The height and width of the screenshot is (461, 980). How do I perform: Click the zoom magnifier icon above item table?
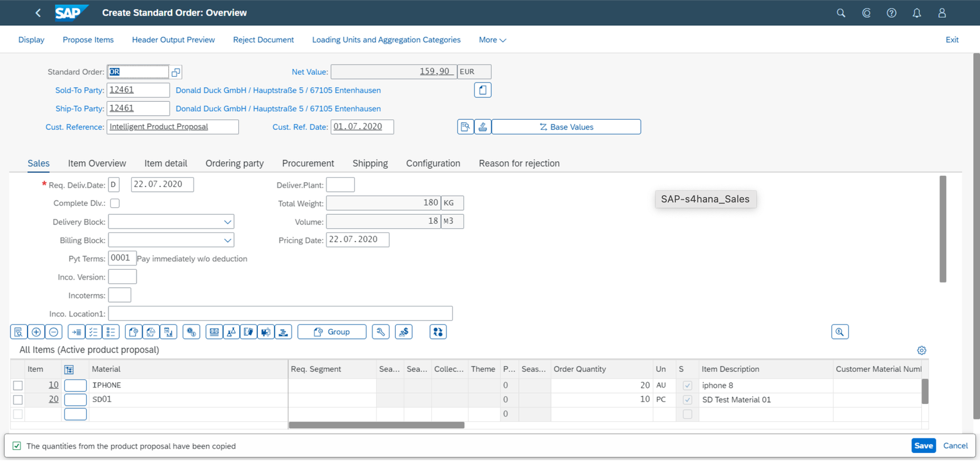(840, 332)
